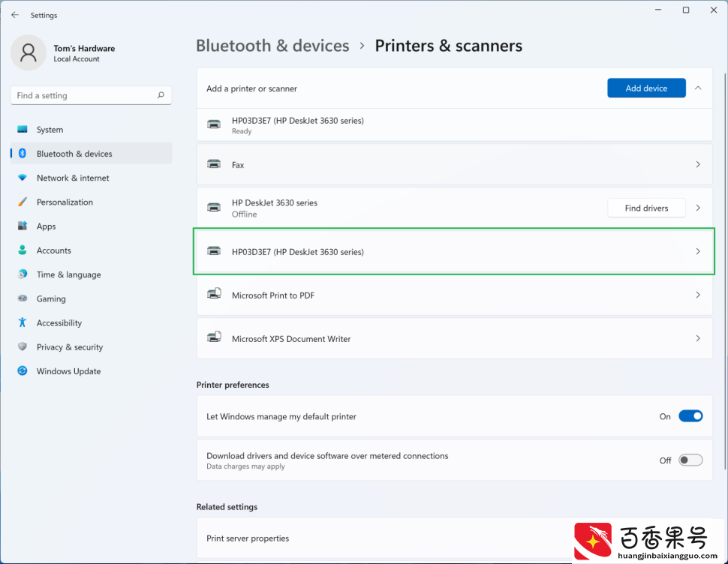Click the Windows Update icon
Image resolution: width=728 pixels, height=564 pixels.
23,370
